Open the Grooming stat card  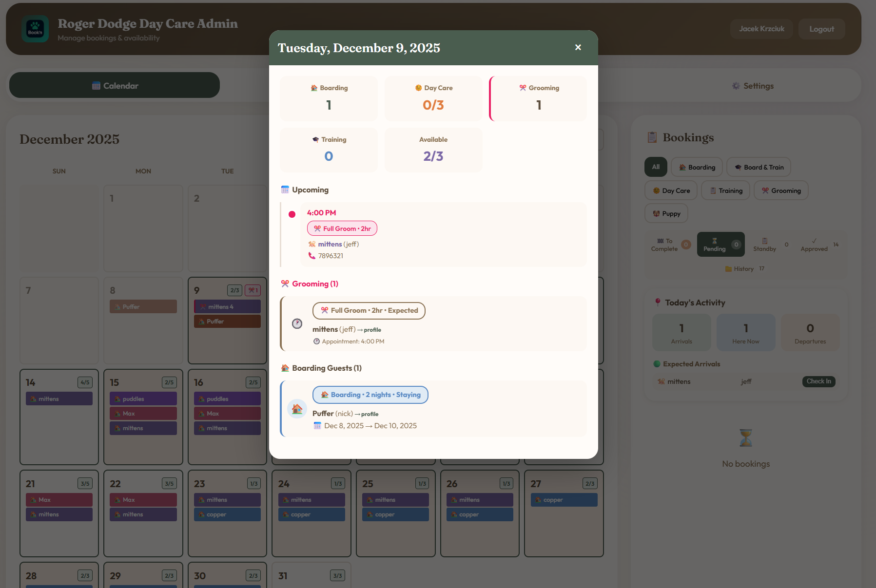(x=538, y=98)
